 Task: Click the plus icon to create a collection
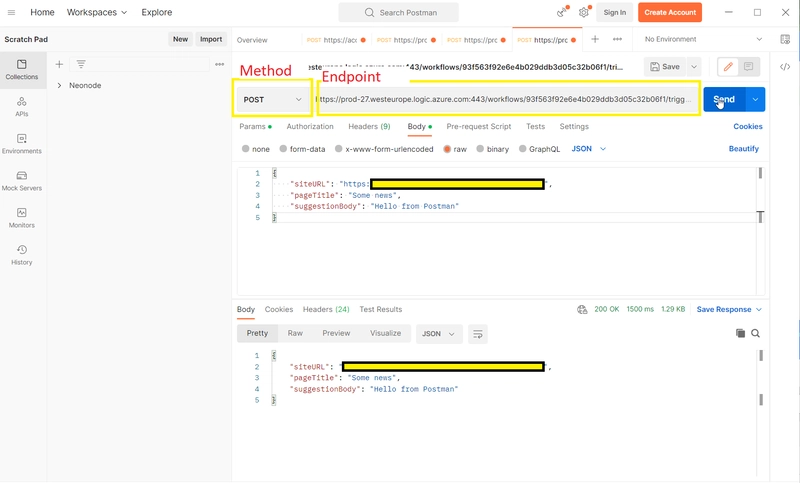(x=59, y=64)
